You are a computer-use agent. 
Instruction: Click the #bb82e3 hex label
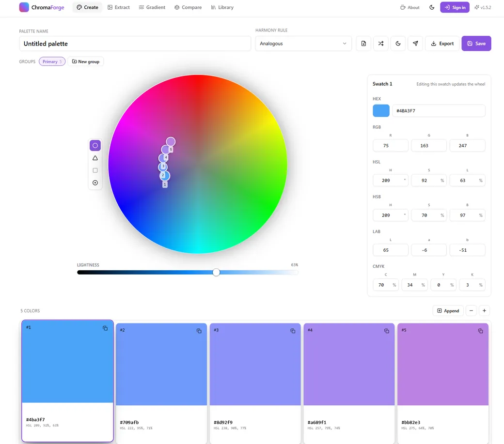[x=411, y=423]
